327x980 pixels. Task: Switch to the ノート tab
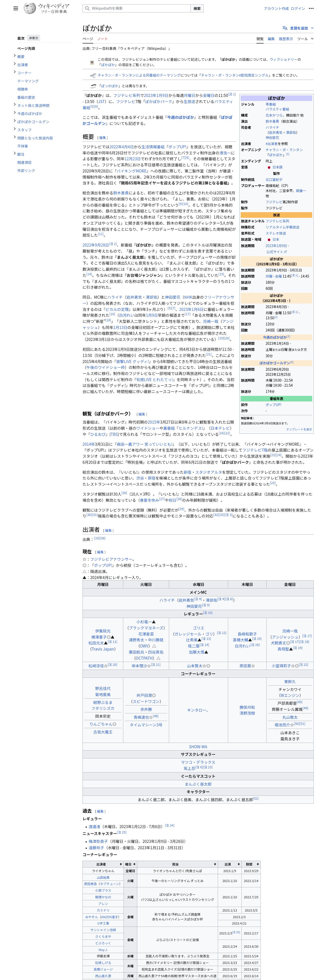pos(102,39)
